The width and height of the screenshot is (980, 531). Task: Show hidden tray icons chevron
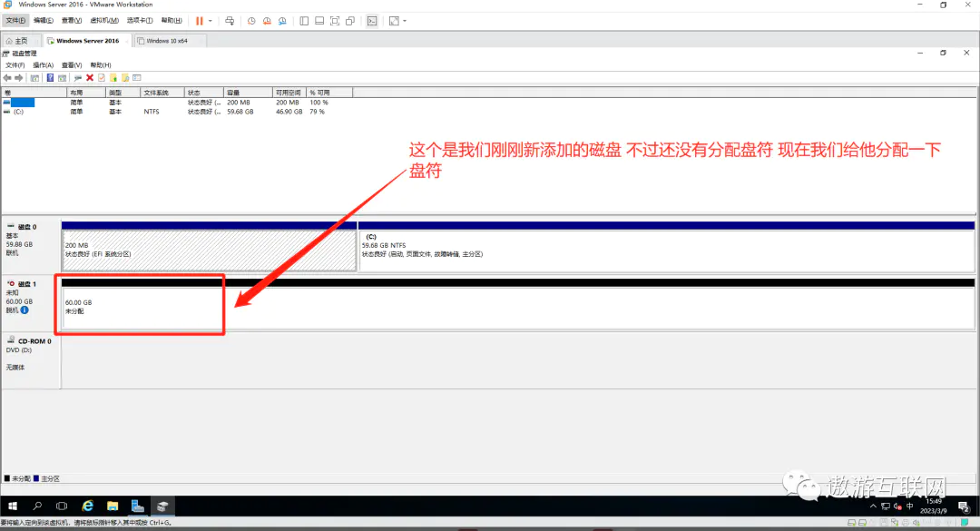[x=873, y=506]
